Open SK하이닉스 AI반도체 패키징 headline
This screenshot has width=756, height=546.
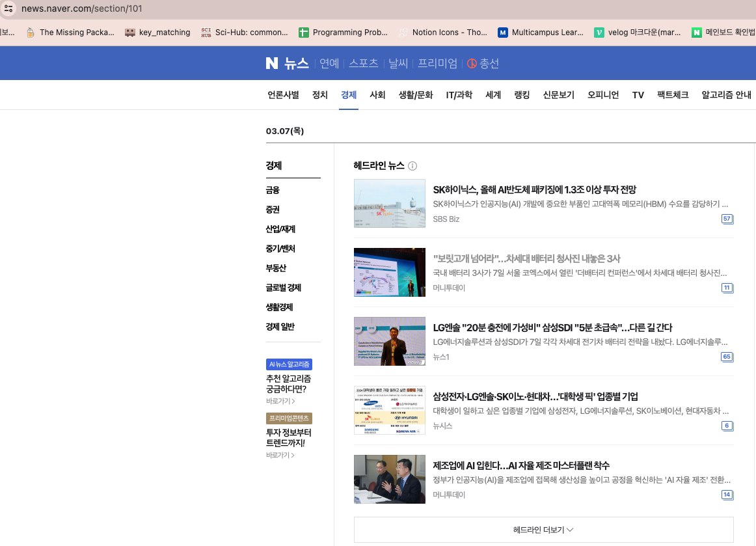coord(535,189)
